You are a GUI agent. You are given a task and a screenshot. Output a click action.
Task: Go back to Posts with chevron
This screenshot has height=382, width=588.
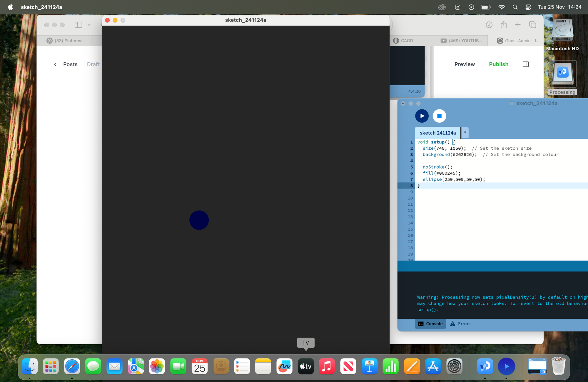[55, 64]
